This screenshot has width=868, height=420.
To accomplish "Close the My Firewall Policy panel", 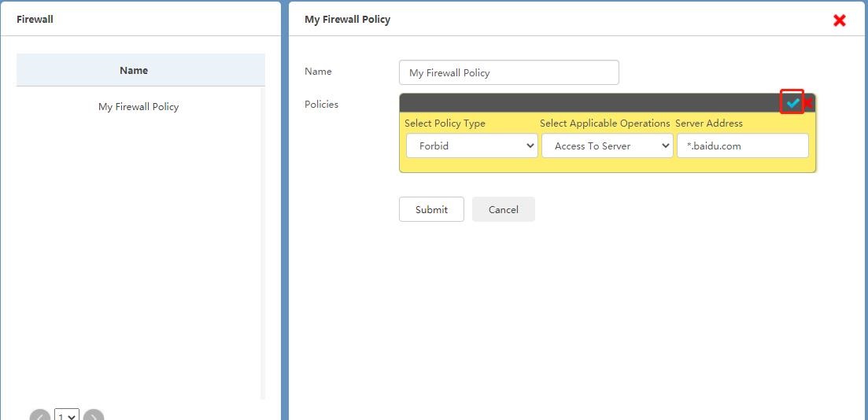I will (839, 20).
